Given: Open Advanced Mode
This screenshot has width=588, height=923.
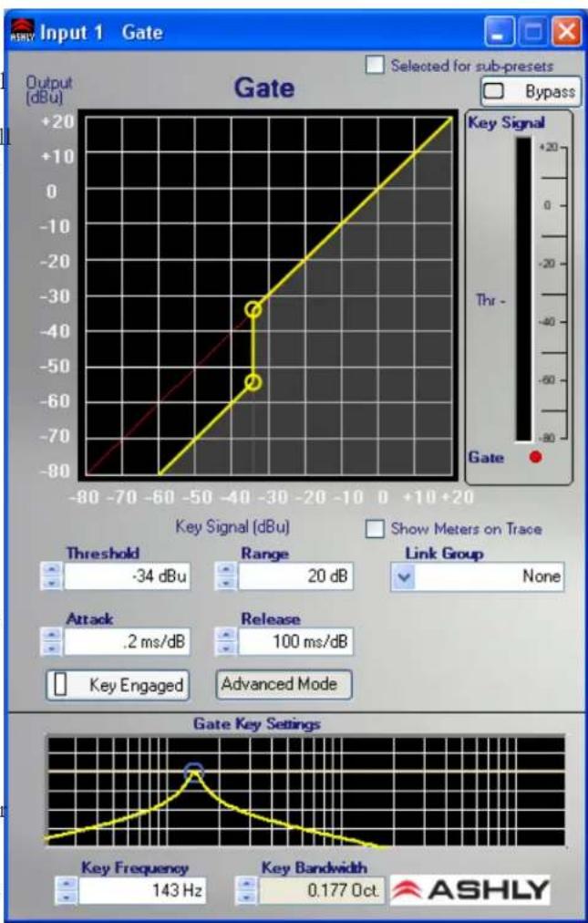Looking at the screenshot, I should click(284, 684).
